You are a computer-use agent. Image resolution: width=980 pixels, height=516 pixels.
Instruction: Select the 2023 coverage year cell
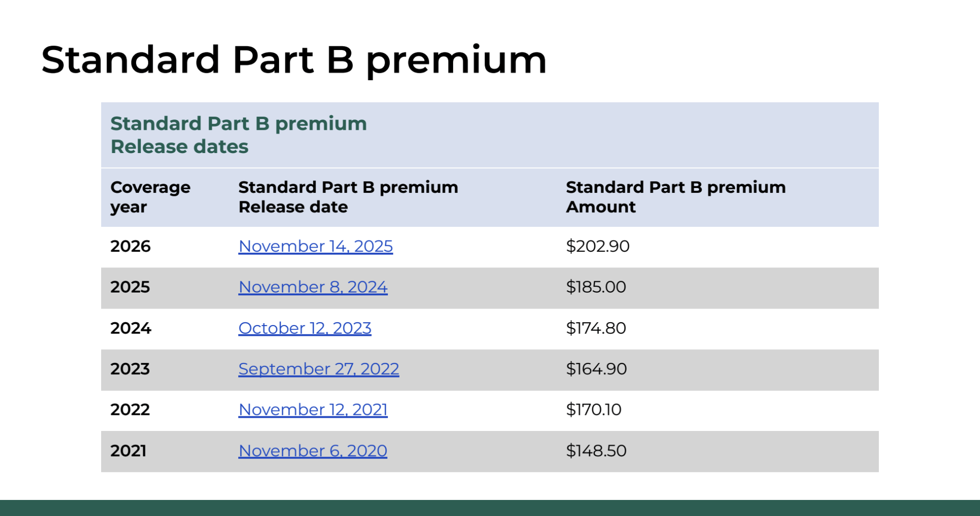(130, 369)
